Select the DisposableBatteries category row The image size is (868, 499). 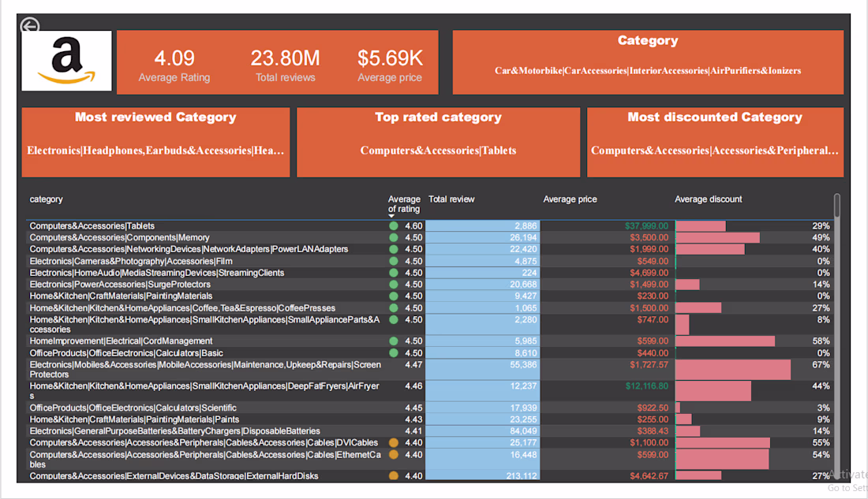[429, 431]
